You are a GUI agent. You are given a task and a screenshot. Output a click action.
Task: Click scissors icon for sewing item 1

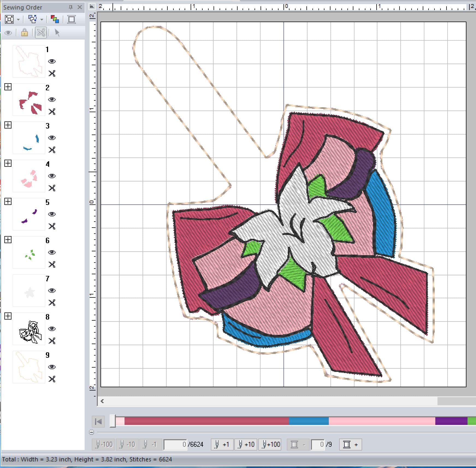pos(52,73)
